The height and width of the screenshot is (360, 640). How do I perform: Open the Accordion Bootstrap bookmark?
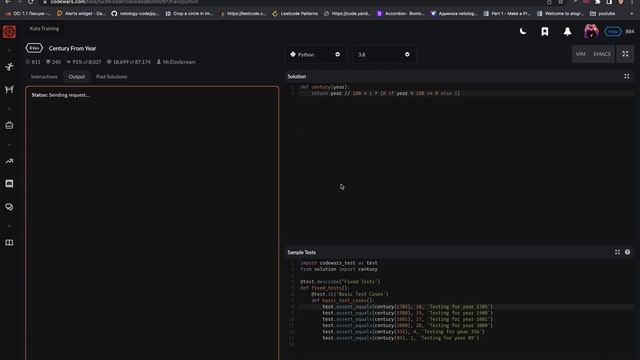point(400,13)
